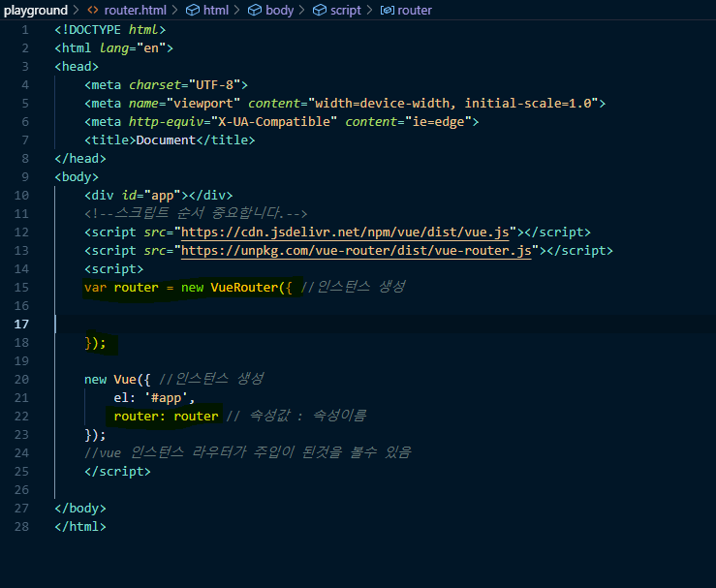Click the 'lang' attribute of html tag

pos(114,48)
